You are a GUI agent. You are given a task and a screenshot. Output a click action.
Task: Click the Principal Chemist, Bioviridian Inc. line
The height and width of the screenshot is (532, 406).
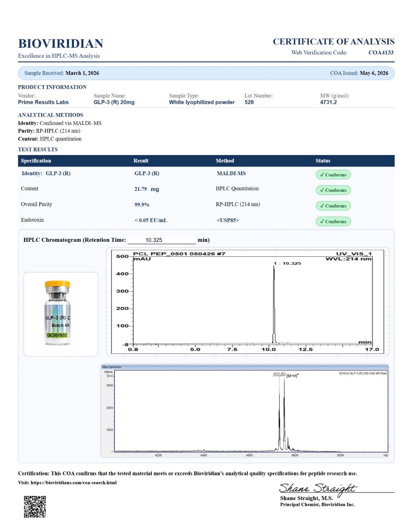317,504
